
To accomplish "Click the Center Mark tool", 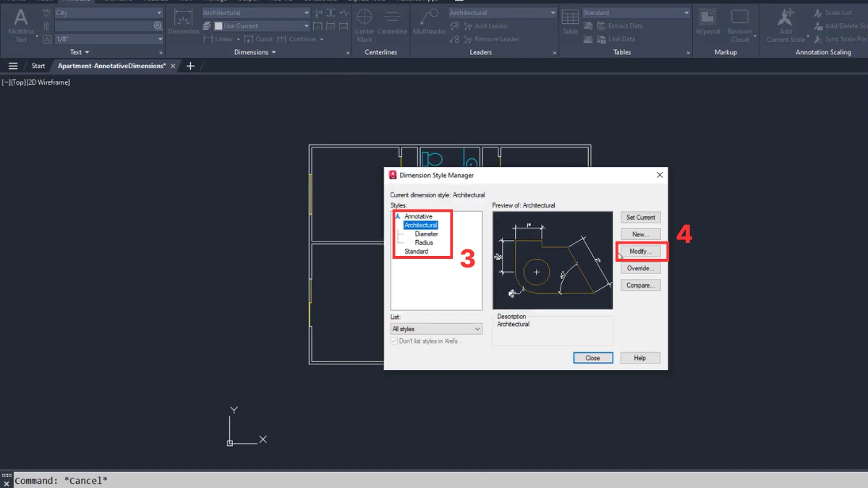I will (x=365, y=25).
